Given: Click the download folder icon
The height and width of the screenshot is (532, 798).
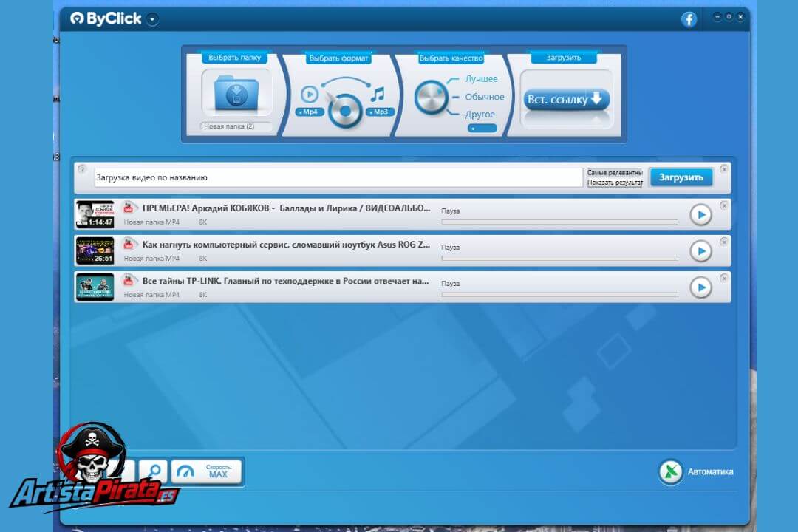Looking at the screenshot, I should point(236,93).
